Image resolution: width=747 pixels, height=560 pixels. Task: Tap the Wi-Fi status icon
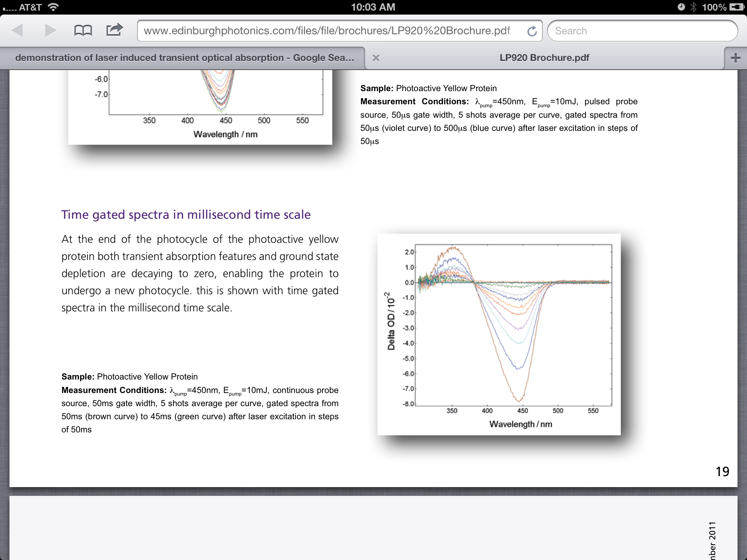[x=54, y=7]
